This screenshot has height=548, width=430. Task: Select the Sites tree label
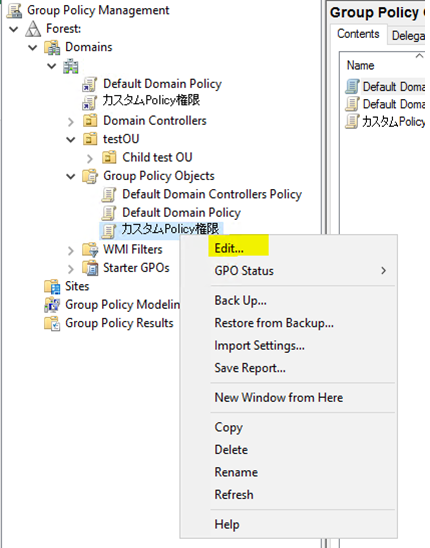tap(77, 287)
